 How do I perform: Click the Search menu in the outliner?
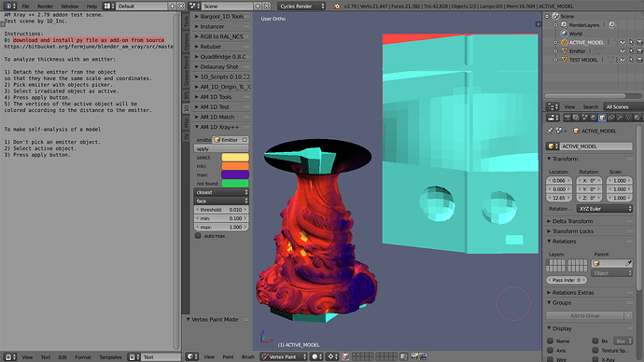[x=590, y=106]
